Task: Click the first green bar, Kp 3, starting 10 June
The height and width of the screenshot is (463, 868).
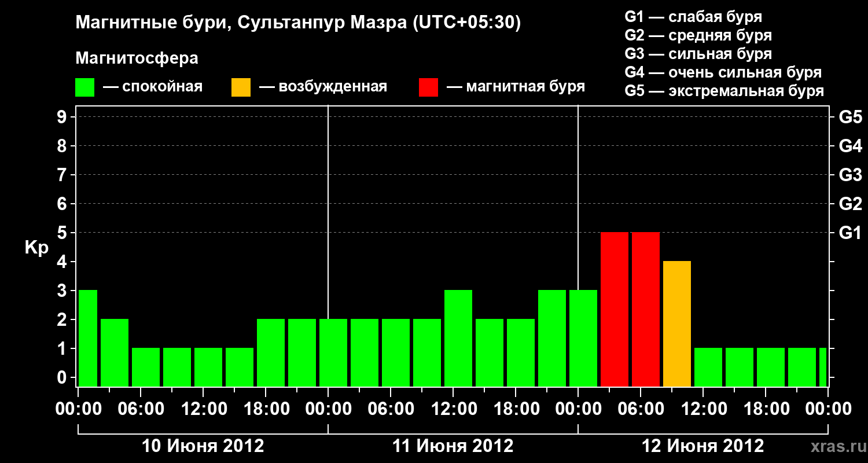Action: [88, 339]
